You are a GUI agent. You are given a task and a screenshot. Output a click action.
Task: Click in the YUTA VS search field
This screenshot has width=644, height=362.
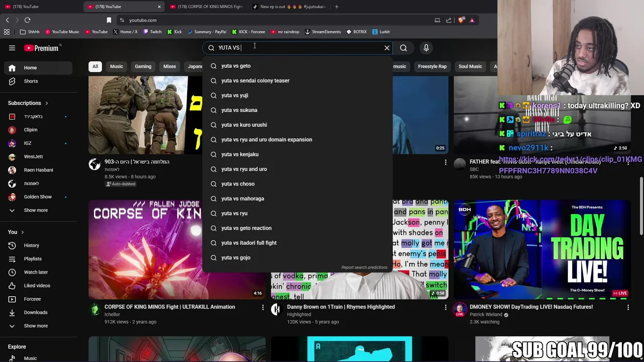pyautogui.click(x=297, y=48)
